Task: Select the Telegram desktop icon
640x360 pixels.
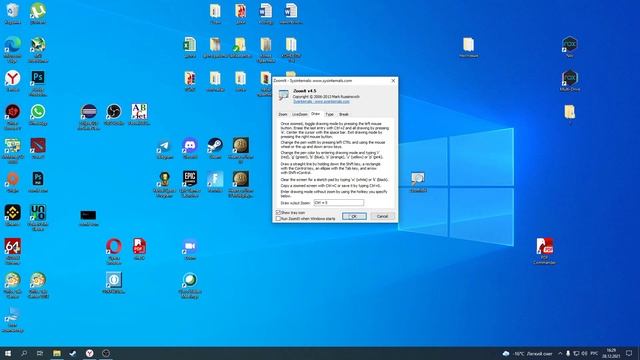Action: (x=164, y=149)
